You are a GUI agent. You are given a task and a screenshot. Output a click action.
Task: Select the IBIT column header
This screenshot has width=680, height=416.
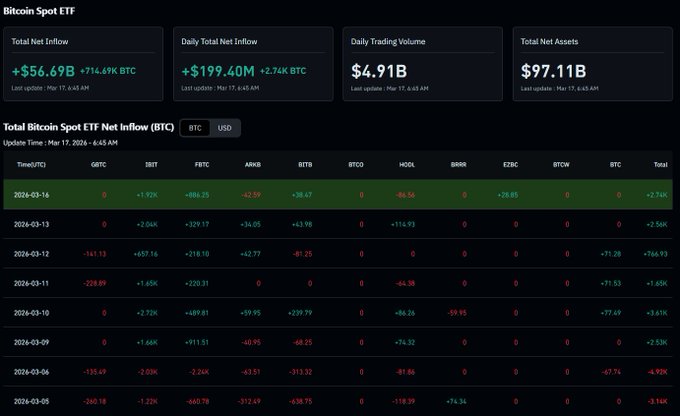[x=150, y=163]
